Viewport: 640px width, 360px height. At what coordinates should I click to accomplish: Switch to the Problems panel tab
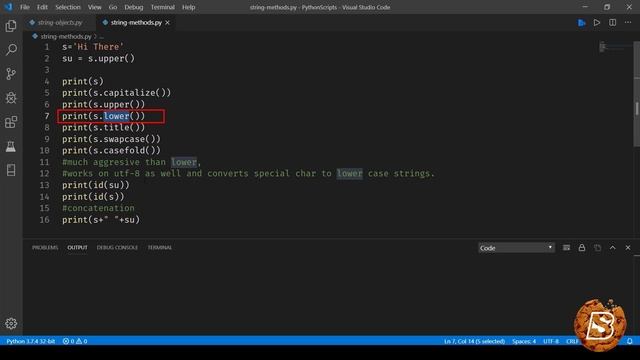[x=45, y=247]
